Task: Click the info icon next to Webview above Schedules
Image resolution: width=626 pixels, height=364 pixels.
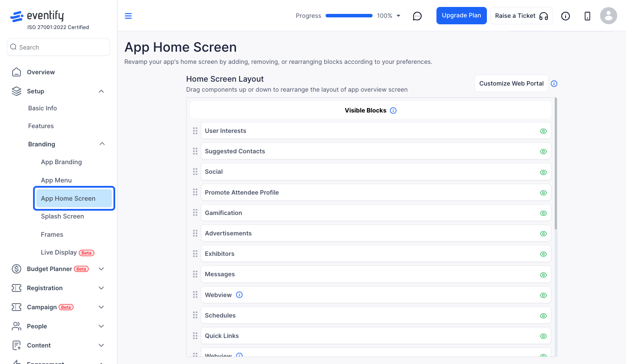Action: (x=239, y=295)
